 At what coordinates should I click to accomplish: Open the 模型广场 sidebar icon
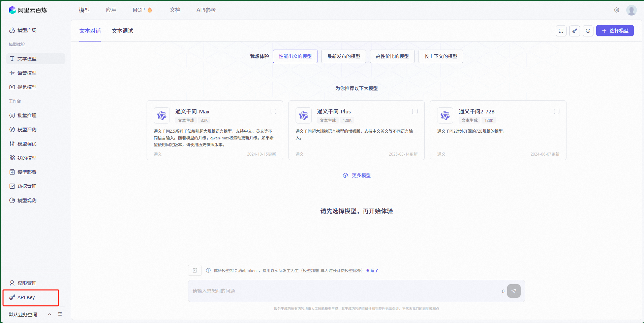pyautogui.click(x=12, y=30)
